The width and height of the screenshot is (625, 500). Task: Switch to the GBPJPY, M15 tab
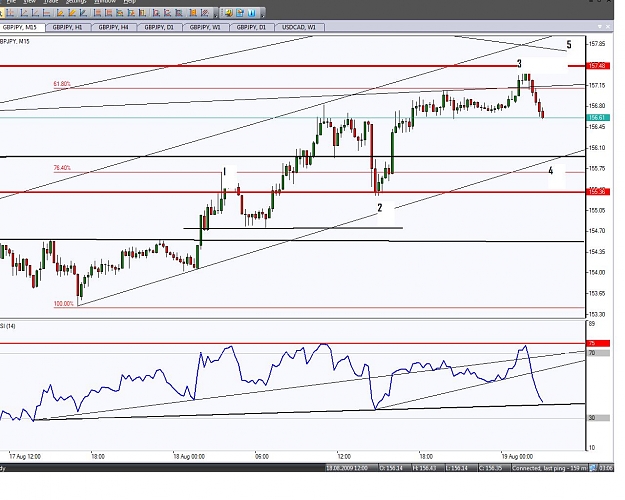[x=21, y=27]
